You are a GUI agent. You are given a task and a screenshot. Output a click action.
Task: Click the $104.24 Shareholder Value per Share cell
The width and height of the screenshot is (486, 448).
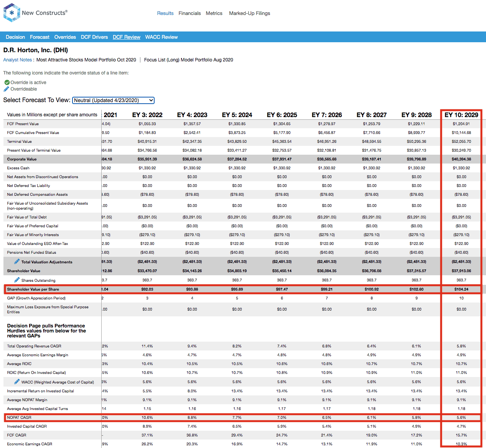pyautogui.click(x=461, y=289)
